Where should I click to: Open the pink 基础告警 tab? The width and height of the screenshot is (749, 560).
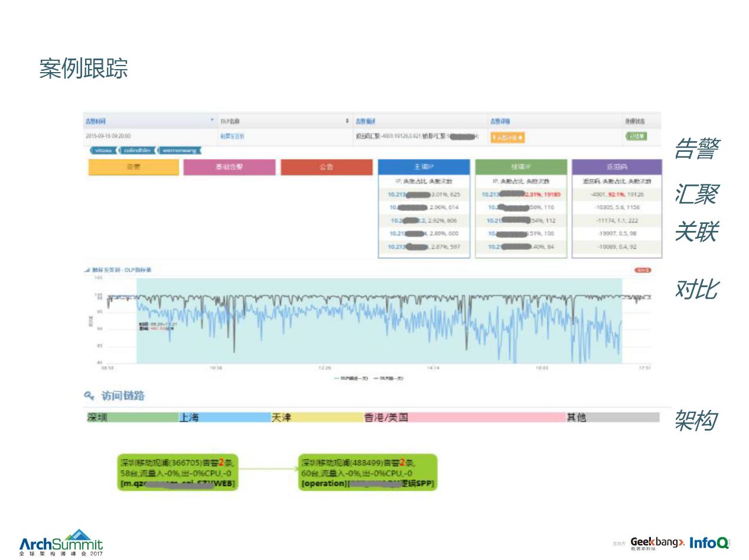tap(229, 167)
